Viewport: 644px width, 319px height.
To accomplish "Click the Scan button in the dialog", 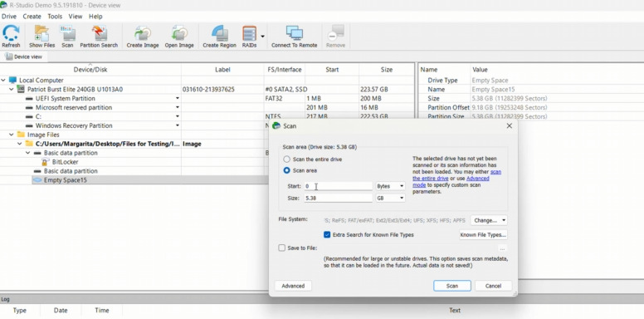I will (x=451, y=286).
